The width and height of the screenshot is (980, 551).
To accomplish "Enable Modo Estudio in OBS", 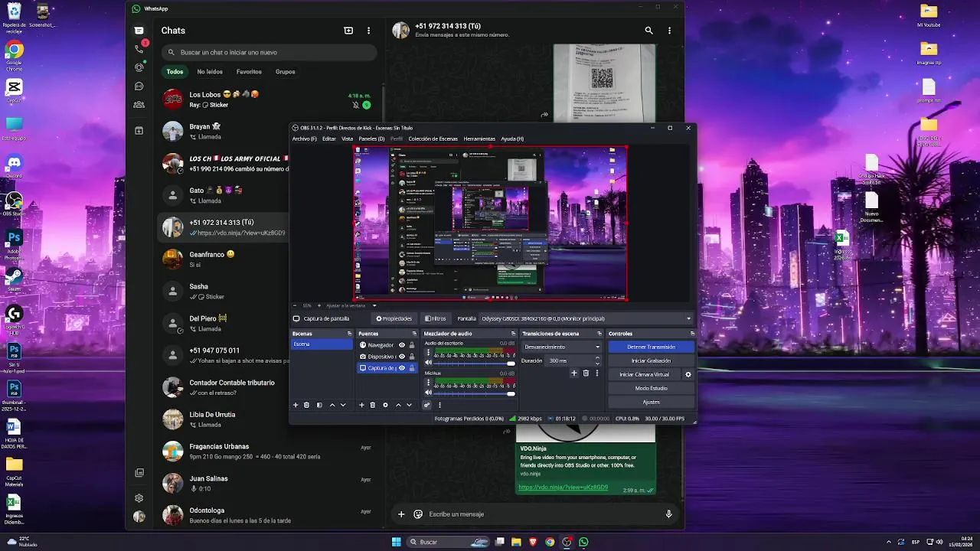I will (x=651, y=388).
